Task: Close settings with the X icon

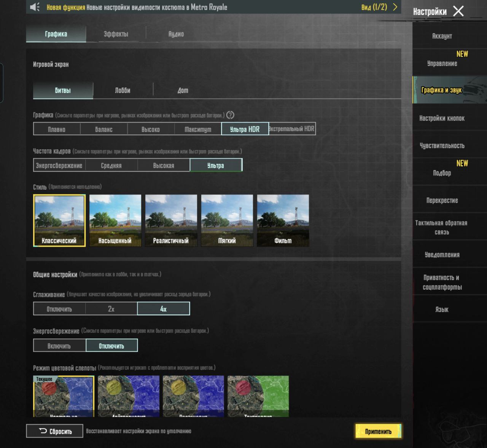Action: pos(458,11)
